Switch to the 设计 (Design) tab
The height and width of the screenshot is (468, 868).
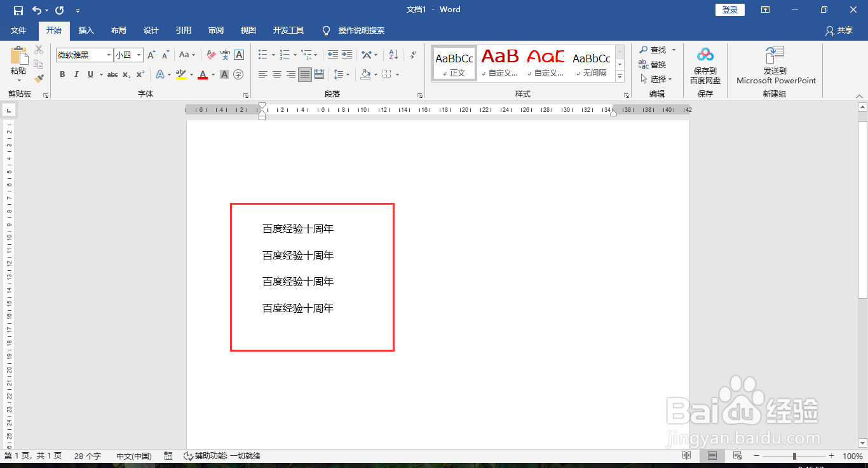[x=151, y=30]
